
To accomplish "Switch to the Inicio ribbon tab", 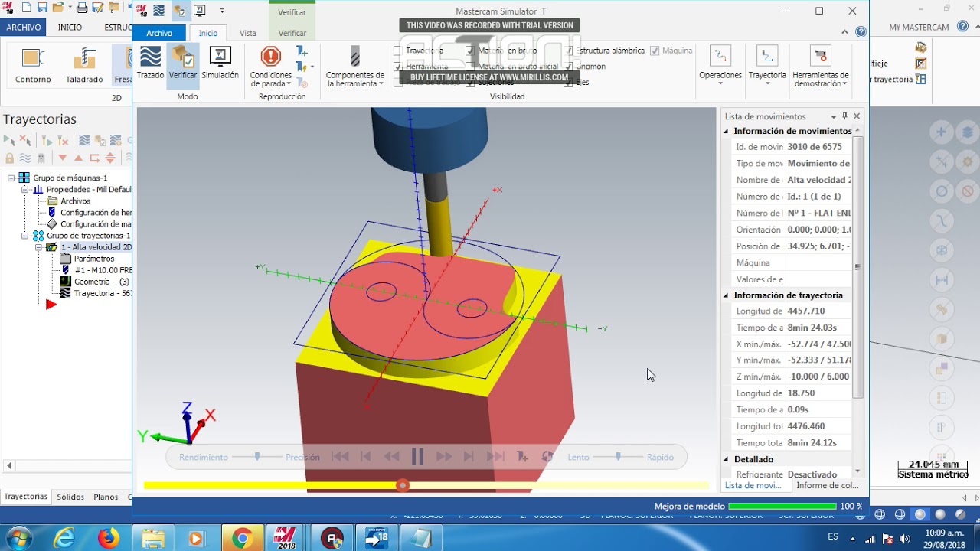I will tap(208, 33).
